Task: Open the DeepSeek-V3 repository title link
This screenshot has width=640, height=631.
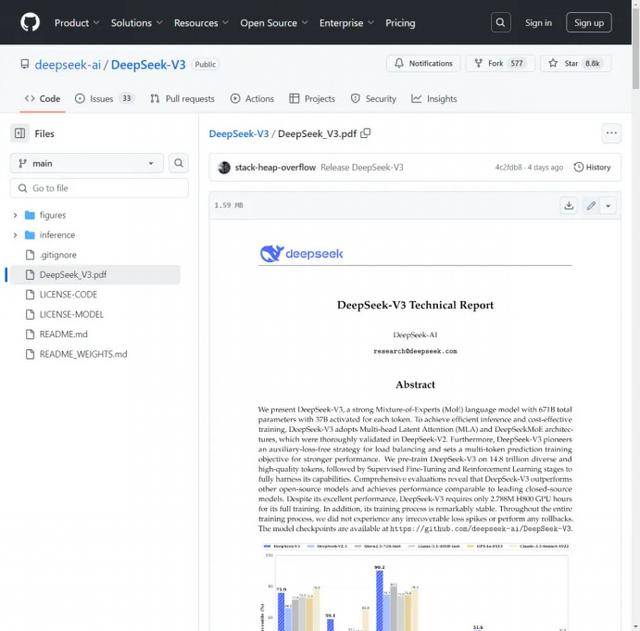Action: click(148, 64)
